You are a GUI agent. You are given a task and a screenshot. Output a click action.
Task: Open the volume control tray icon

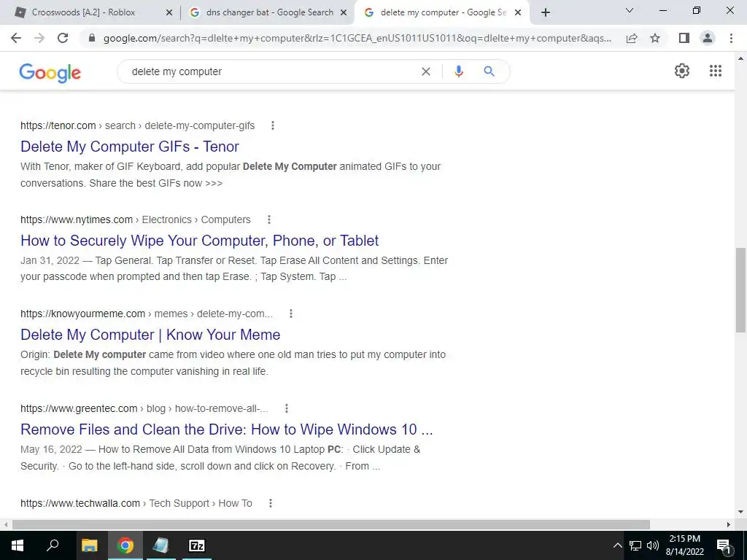tap(653, 545)
